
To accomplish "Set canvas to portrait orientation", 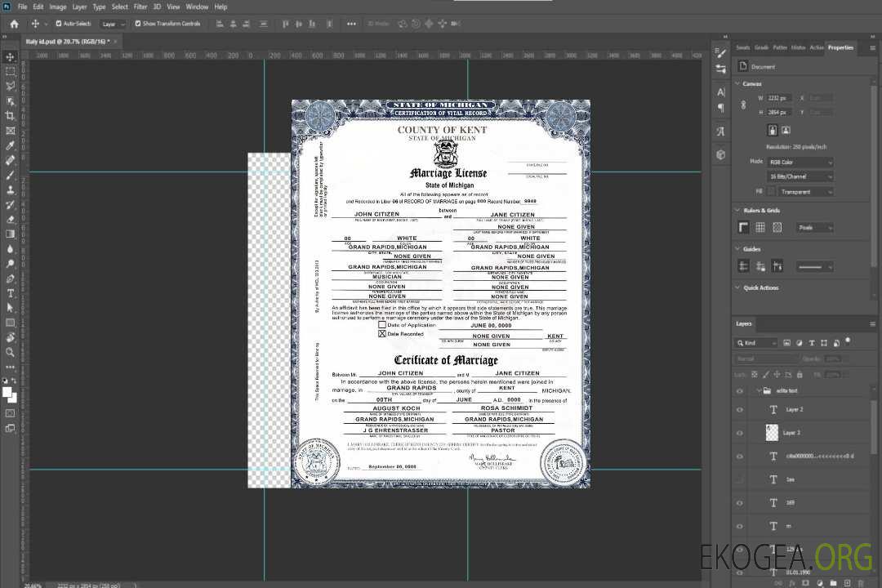I will click(773, 130).
